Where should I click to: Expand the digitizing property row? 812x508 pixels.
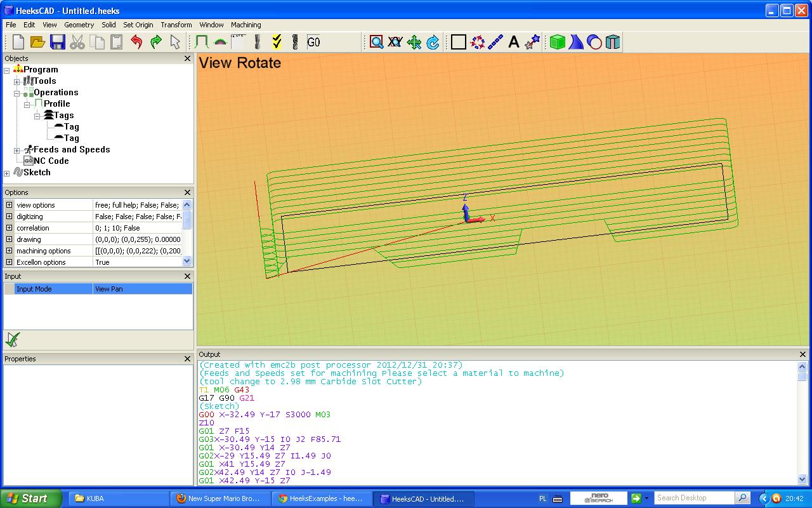pyautogui.click(x=9, y=217)
